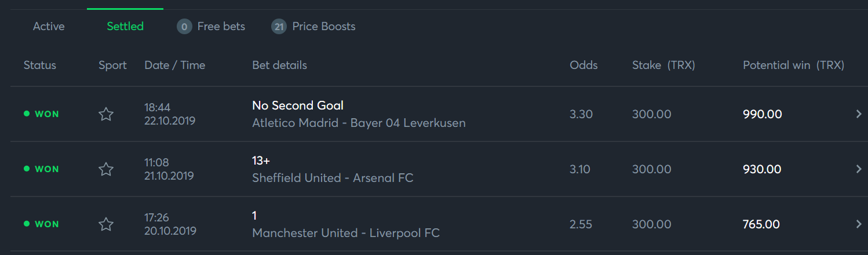Click the Sheffield United - Arsenal FC match text

pos(333,178)
